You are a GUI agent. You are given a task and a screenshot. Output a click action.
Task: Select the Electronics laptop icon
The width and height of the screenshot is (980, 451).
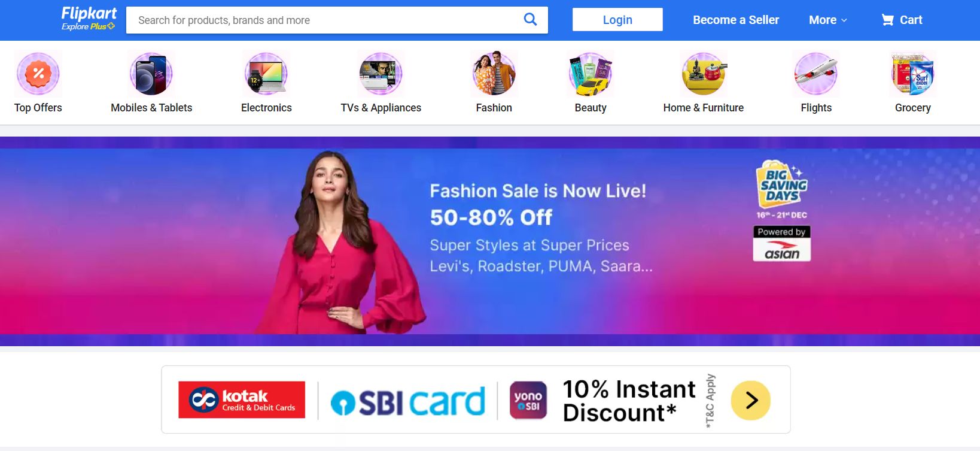tap(266, 74)
